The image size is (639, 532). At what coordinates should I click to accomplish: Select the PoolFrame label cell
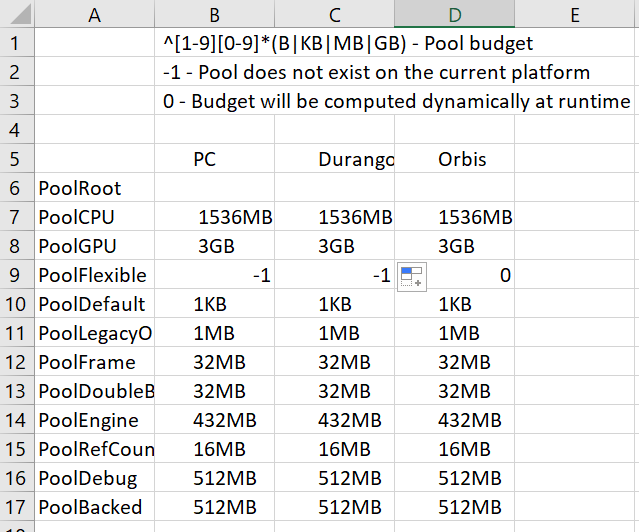95,362
